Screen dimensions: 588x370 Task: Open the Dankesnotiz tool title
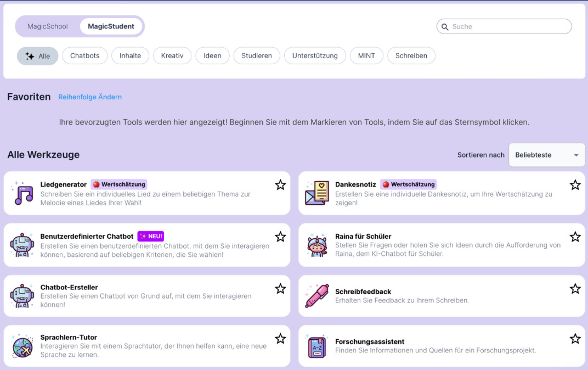[355, 184]
